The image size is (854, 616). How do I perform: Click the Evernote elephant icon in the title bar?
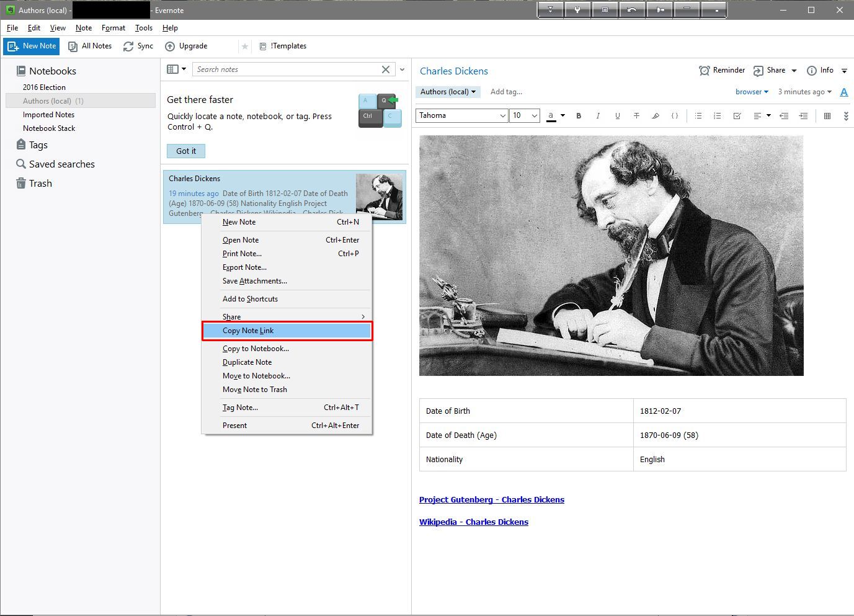click(10, 10)
